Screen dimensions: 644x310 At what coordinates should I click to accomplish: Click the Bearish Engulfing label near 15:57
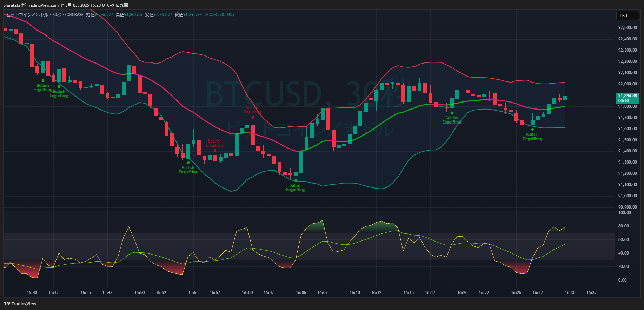(215, 143)
